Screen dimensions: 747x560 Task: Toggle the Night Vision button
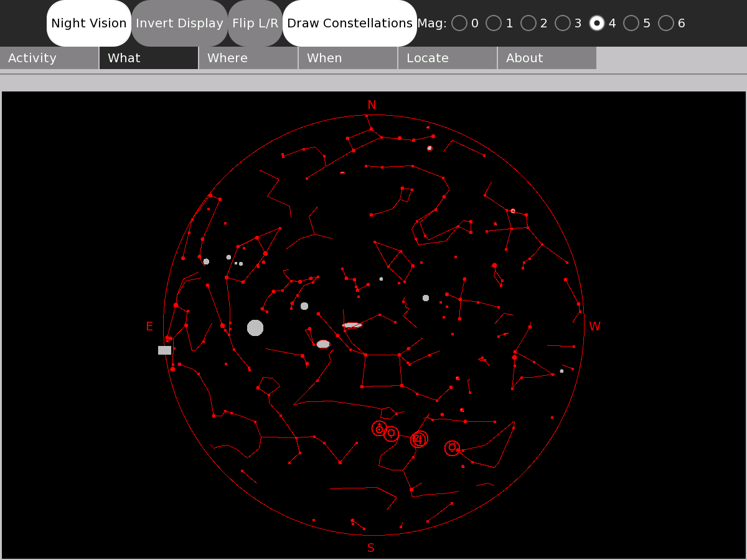click(89, 23)
